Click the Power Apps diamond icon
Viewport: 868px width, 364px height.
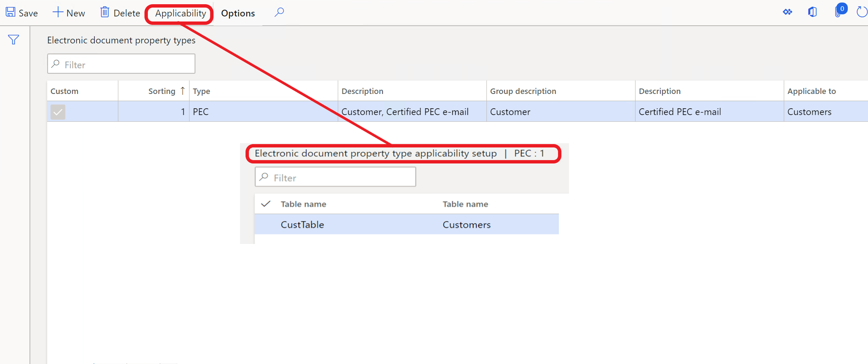click(x=788, y=12)
